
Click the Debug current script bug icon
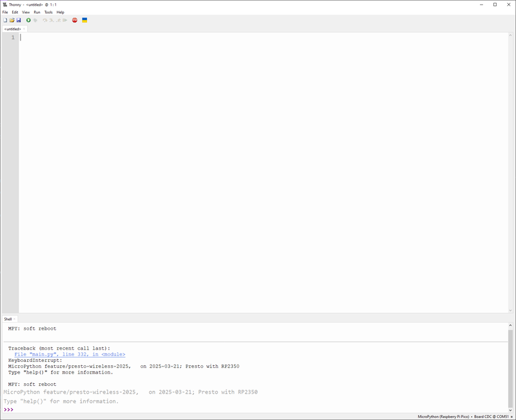[x=35, y=20]
